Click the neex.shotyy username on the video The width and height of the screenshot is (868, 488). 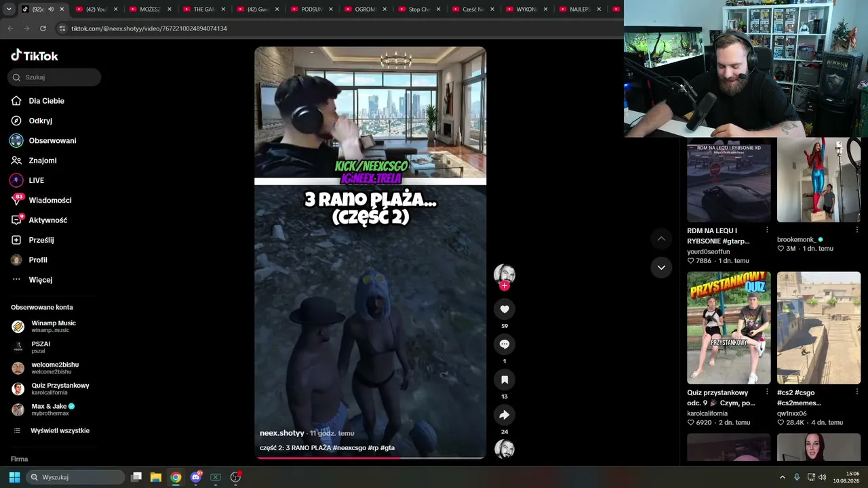pos(282,433)
